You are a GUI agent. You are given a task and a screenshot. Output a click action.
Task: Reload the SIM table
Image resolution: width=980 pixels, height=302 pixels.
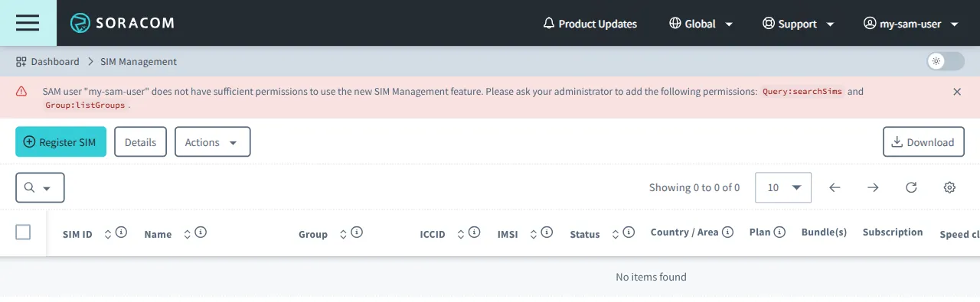point(911,187)
